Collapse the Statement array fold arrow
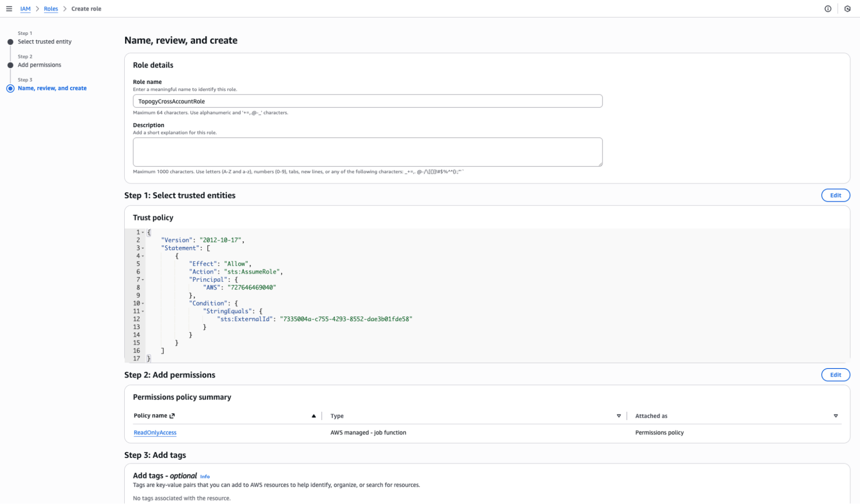The width and height of the screenshot is (860, 504). [x=143, y=248]
